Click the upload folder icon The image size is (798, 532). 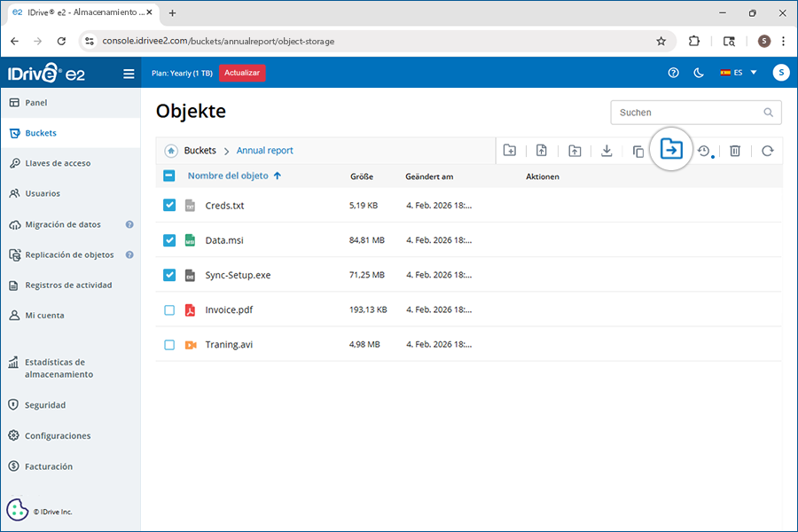tap(575, 151)
